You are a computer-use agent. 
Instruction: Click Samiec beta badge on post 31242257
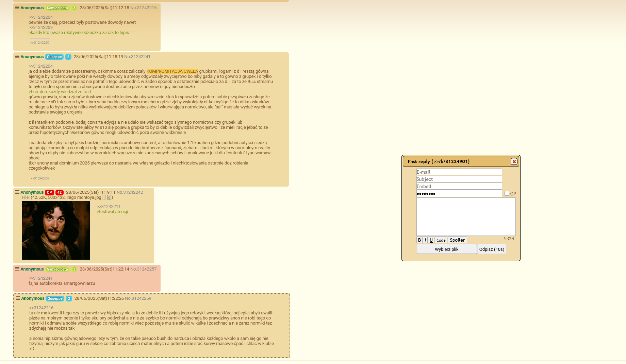pos(57,269)
